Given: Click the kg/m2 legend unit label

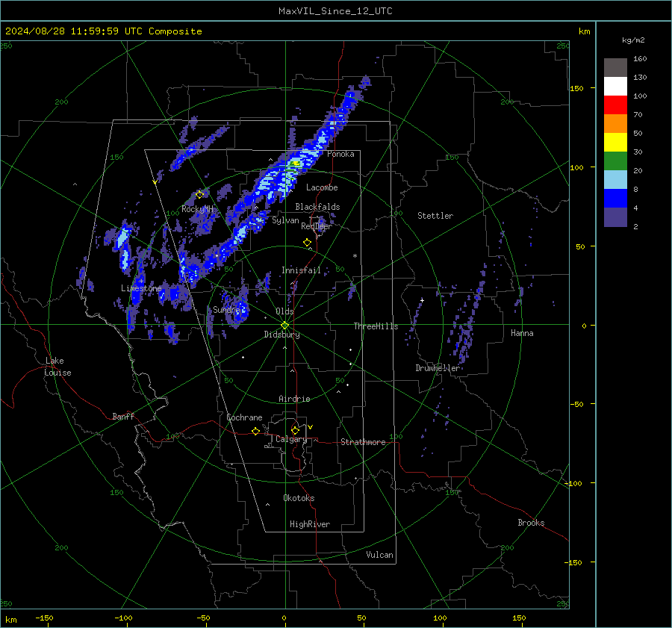Looking at the screenshot, I should (x=633, y=40).
